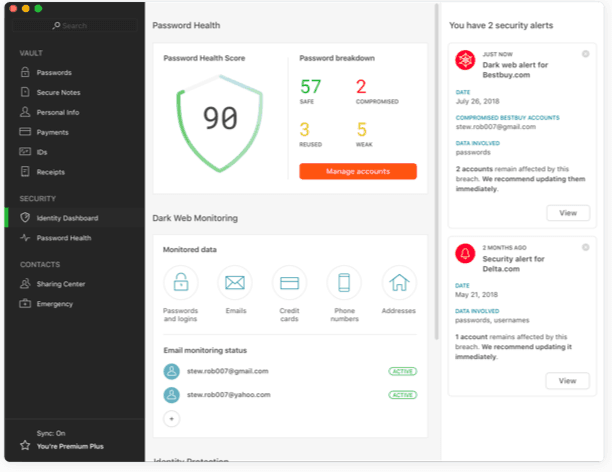Click the Password Health Score shield
The height and width of the screenshot is (472, 612).
(x=220, y=118)
